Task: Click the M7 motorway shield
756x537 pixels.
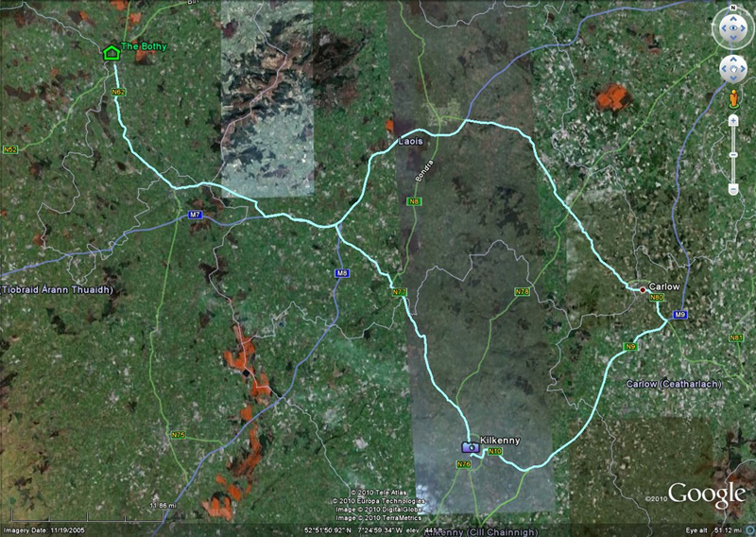Action: (195, 215)
